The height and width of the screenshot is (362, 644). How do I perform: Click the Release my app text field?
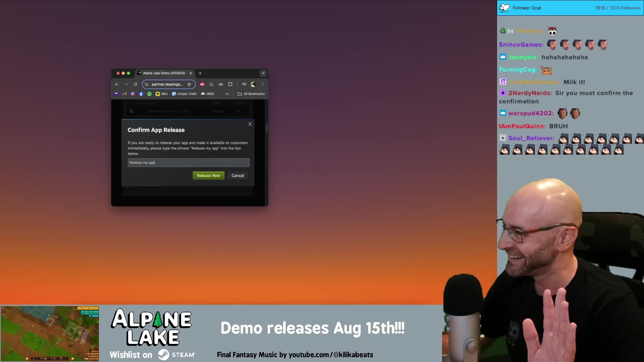189,163
